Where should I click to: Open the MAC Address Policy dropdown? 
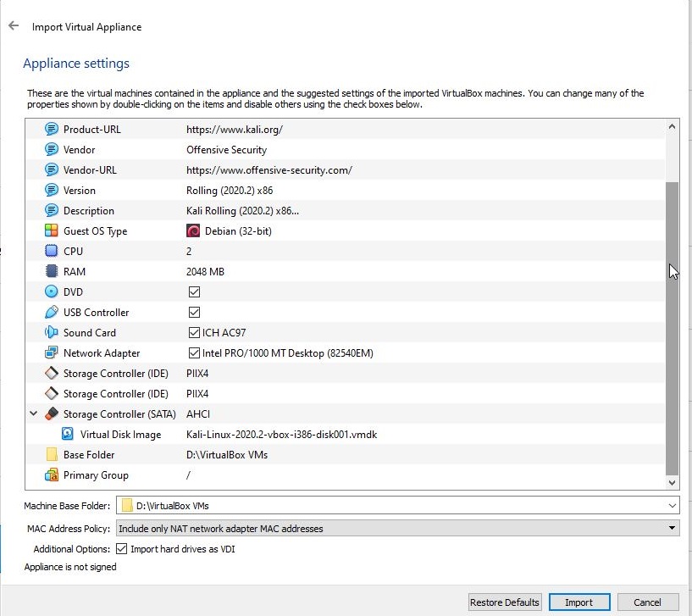coord(672,528)
